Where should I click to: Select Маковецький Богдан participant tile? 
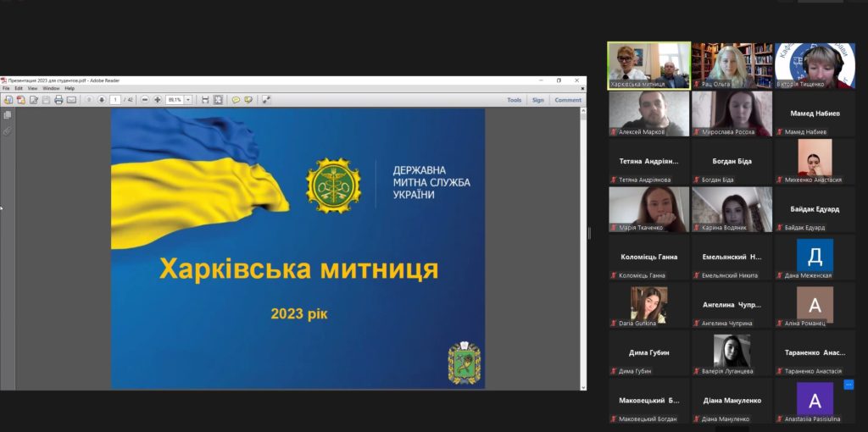click(648, 401)
